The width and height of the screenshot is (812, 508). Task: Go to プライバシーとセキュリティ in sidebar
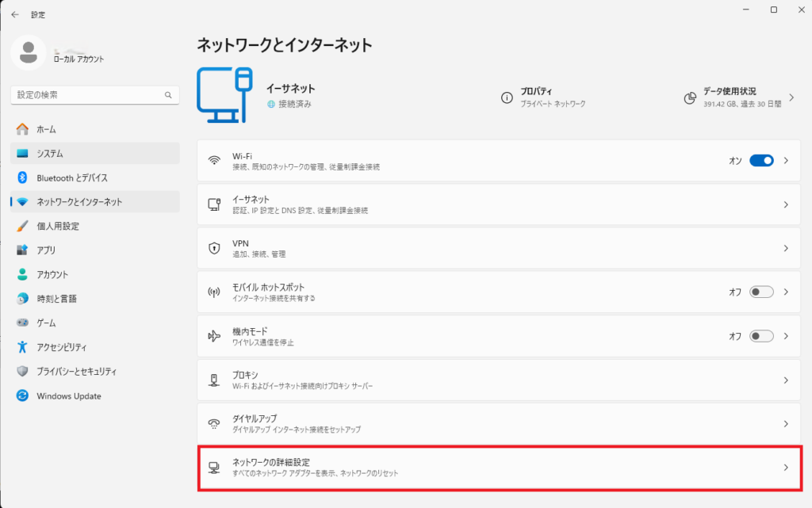pos(76,372)
